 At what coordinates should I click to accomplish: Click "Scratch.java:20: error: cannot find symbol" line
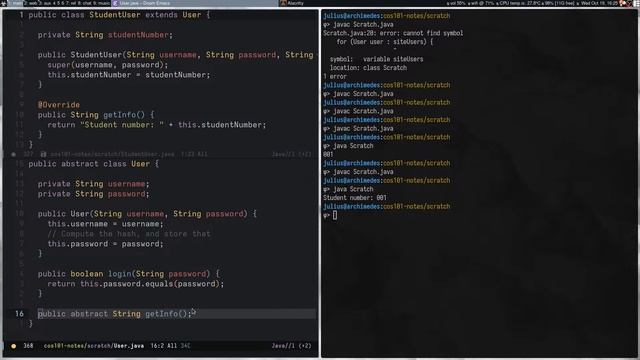coord(393,33)
